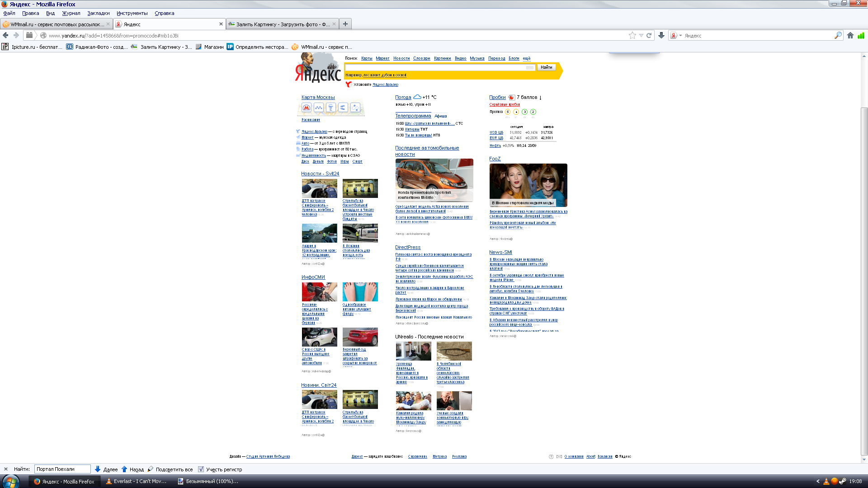This screenshot has height=488, width=868.
Task: Switch to the WMmail.ru tab
Action: (x=57, y=24)
